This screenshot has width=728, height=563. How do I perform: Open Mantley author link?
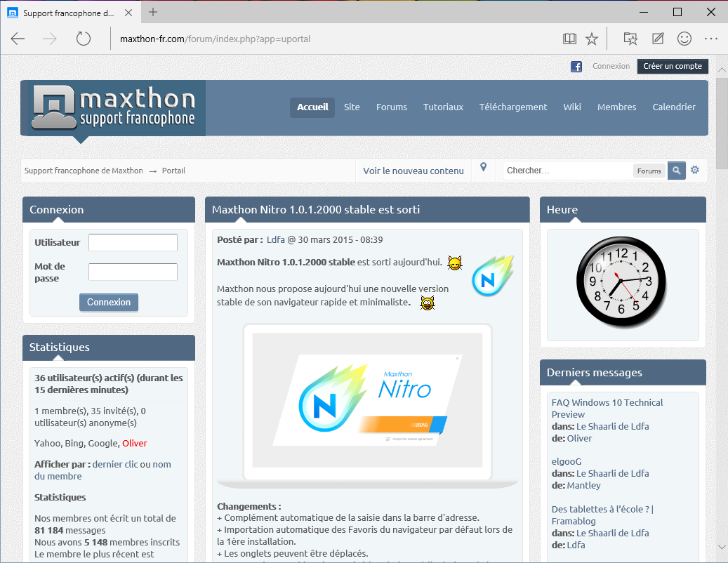pos(583,486)
